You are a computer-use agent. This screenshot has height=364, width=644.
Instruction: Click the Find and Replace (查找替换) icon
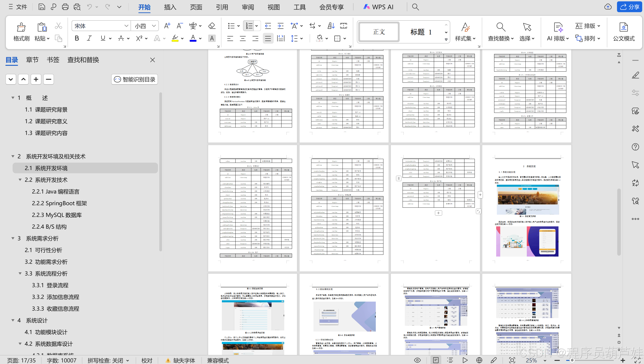[500, 27]
